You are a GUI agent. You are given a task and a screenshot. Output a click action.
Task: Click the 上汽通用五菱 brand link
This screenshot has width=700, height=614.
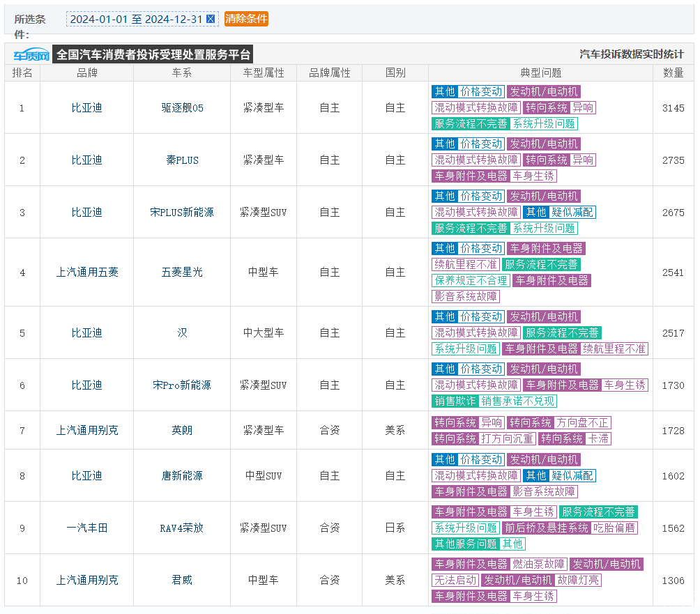(87, 273)
